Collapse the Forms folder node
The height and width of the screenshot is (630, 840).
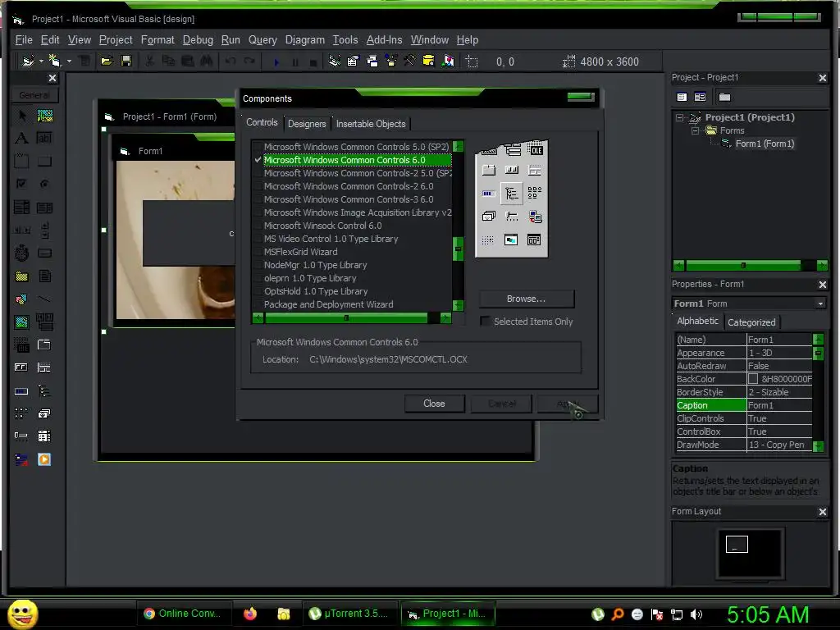(x=695, y=130)
